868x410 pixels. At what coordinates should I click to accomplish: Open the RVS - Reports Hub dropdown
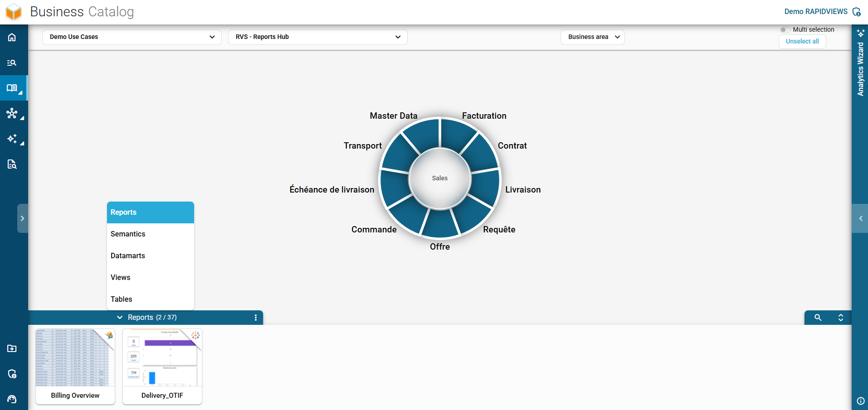click(317, 37)
